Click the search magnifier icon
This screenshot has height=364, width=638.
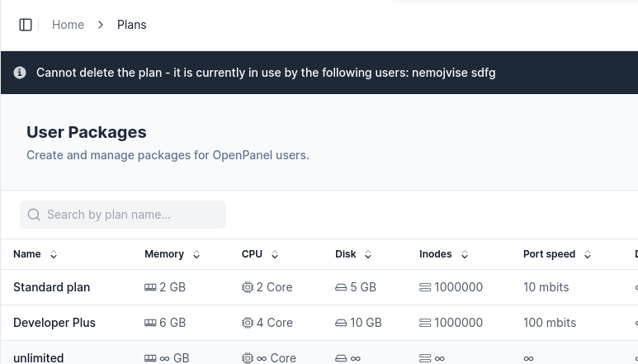(34, 215)
